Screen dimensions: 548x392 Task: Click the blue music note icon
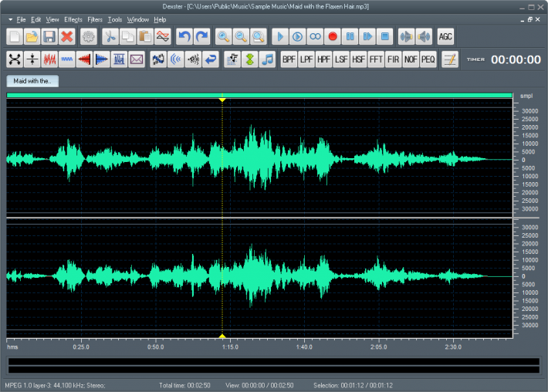pos(267,59)
